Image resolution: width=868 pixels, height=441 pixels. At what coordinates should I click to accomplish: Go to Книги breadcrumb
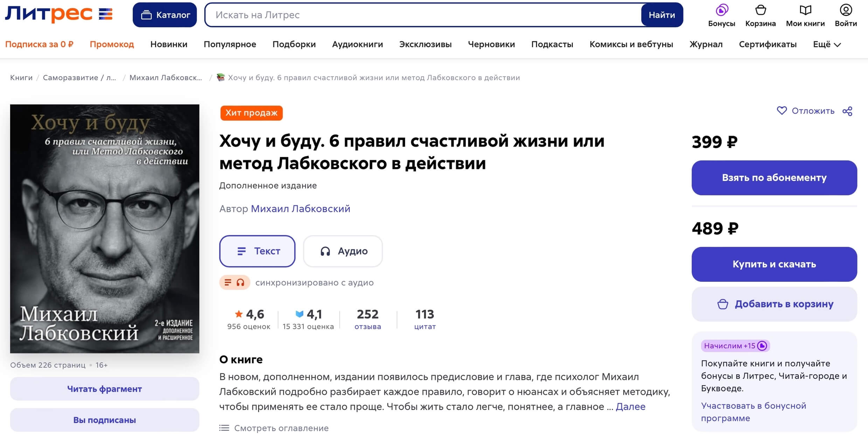tap(21, 78)
